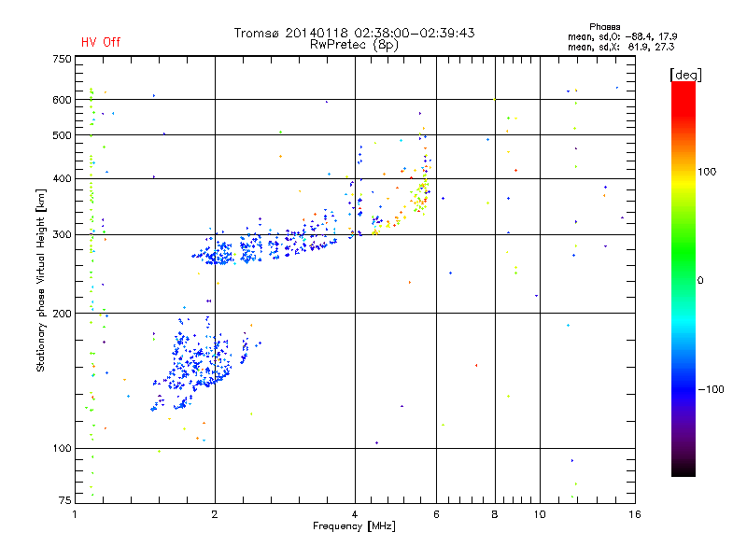Click the y-axis tick label '600'

(62, 100)
